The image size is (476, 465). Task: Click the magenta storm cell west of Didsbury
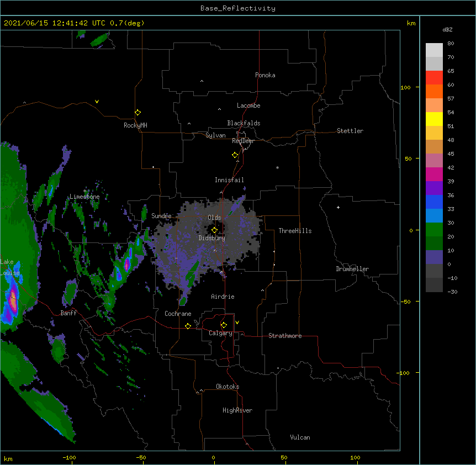coord(127,264)
